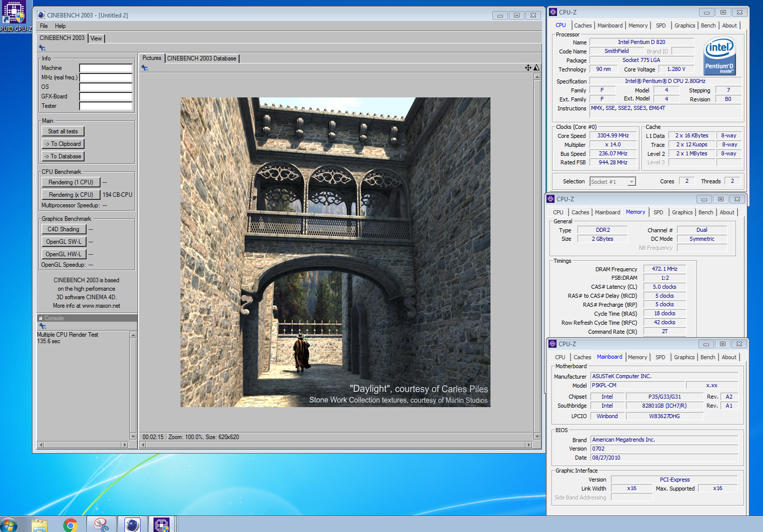Click the picture view's vertical scrollbar down arrow
The width and height of the screenshot is (763, 532).
pos(537,436)
